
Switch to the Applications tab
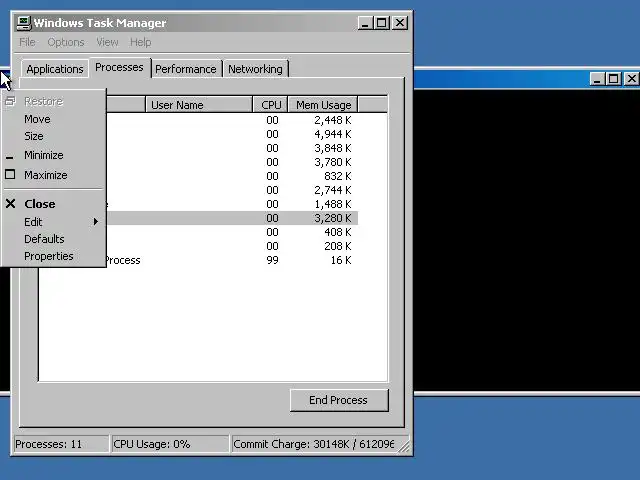55,69
